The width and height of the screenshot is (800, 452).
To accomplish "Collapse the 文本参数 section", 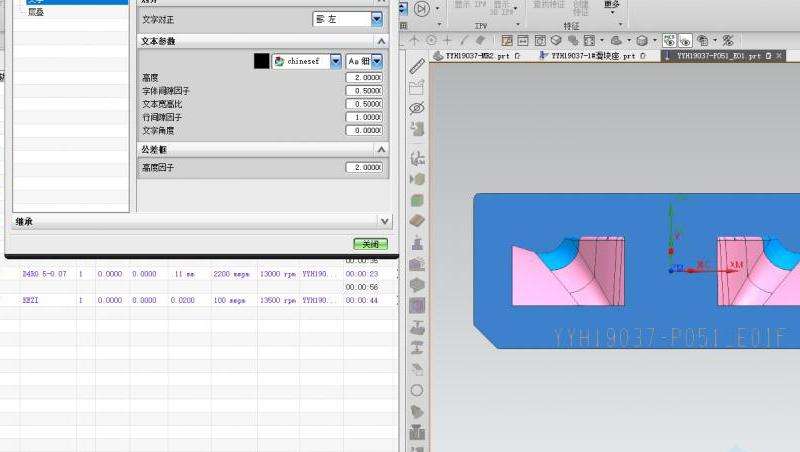I will 380,41.
